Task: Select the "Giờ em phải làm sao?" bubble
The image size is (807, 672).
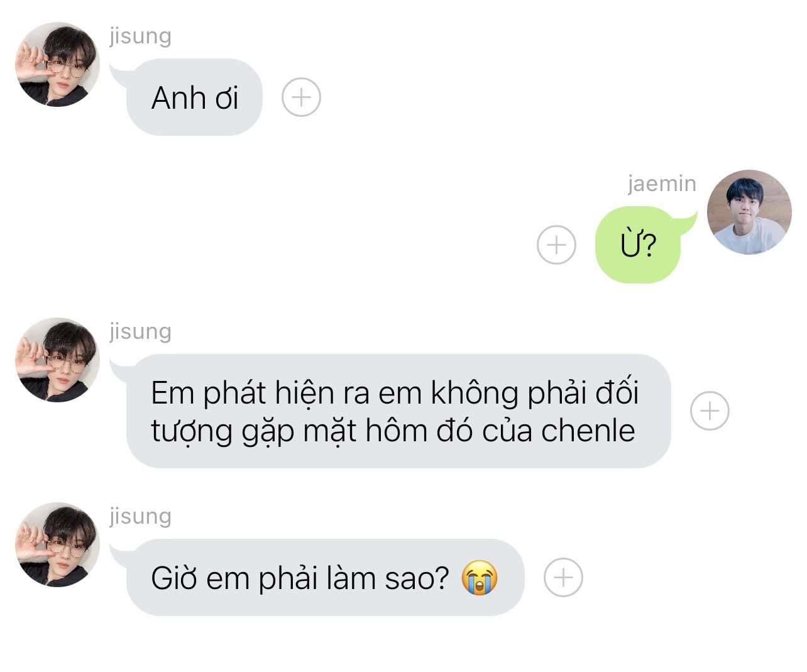Action: (x=324, y=577)
